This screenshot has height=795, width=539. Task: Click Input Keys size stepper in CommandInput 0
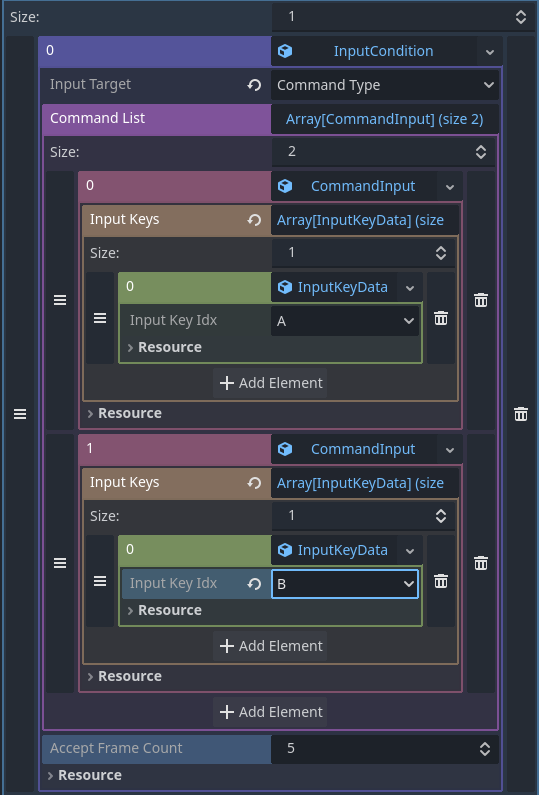[x=441, y=252]
